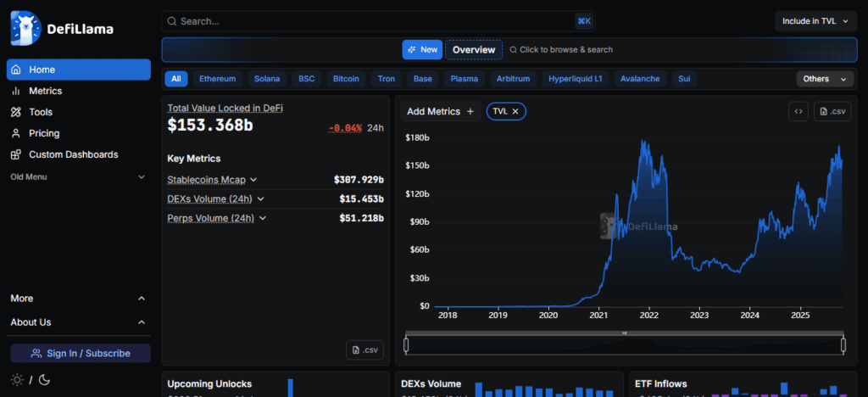This screenshot has height=397, width=868.
Task: Open the Metrics sidebar item
Action: tap(45, 91)
